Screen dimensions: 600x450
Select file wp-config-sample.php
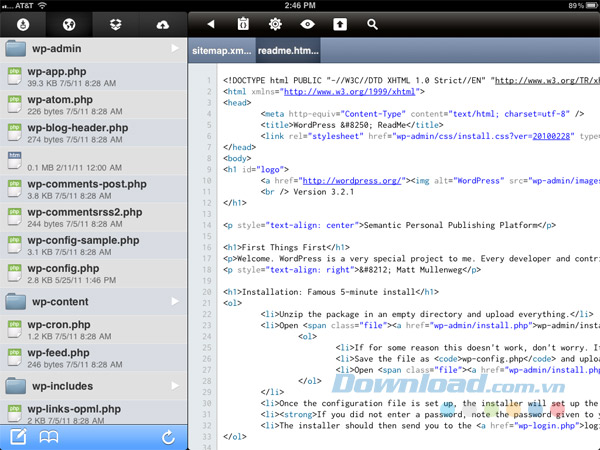pyautogui.click(x=93, y=245)
